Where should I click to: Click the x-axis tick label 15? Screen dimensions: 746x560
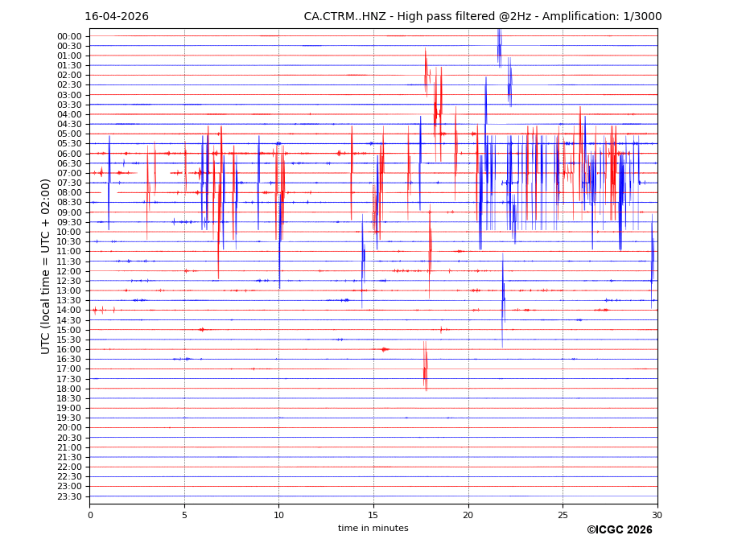coord(373,515)
